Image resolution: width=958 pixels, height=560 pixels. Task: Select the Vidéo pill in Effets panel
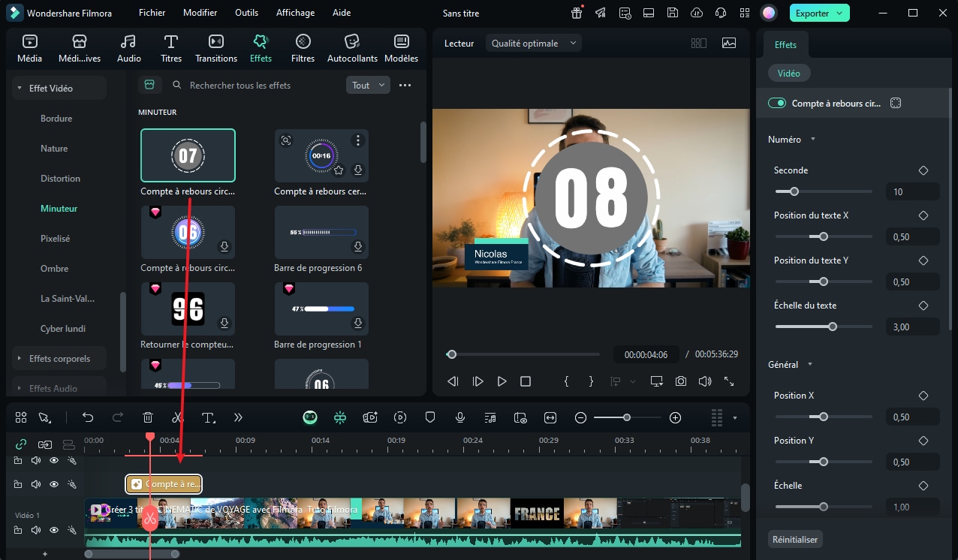[789, 74]
